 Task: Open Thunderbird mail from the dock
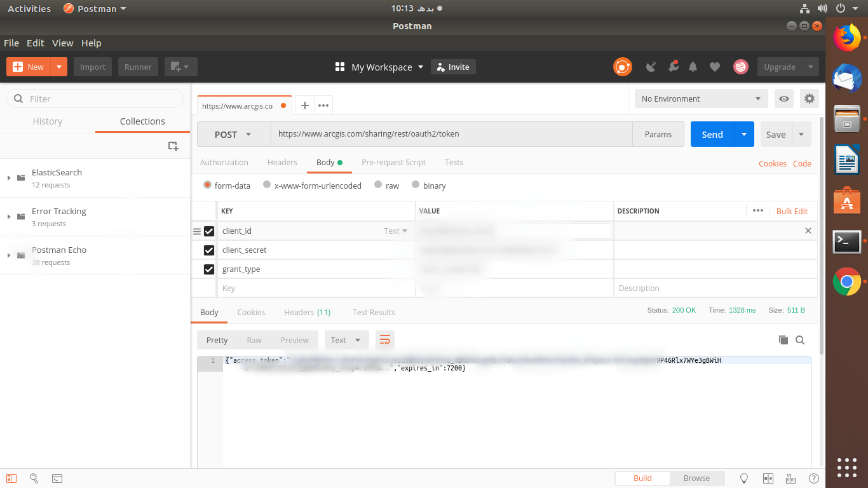pyautogui.click(x=847, y=78)
